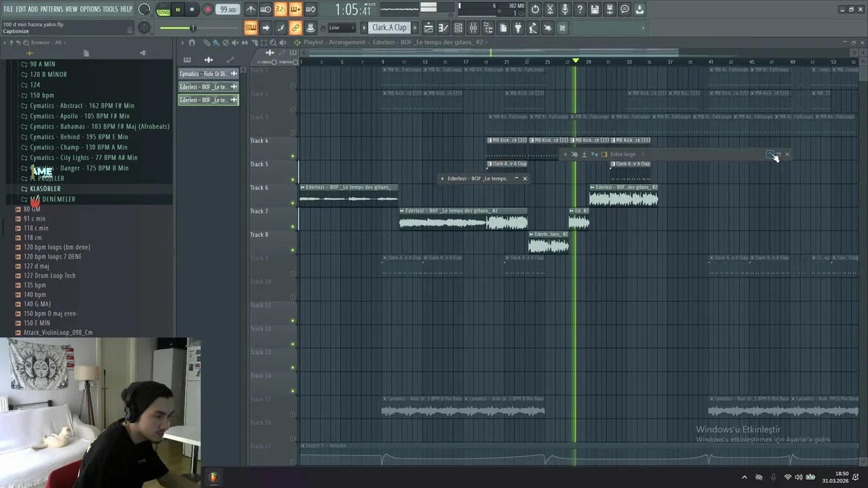Viewport: 868px width, 488px height.
Task: Open the Browser options arrow menu
Action: pos(5,42)
